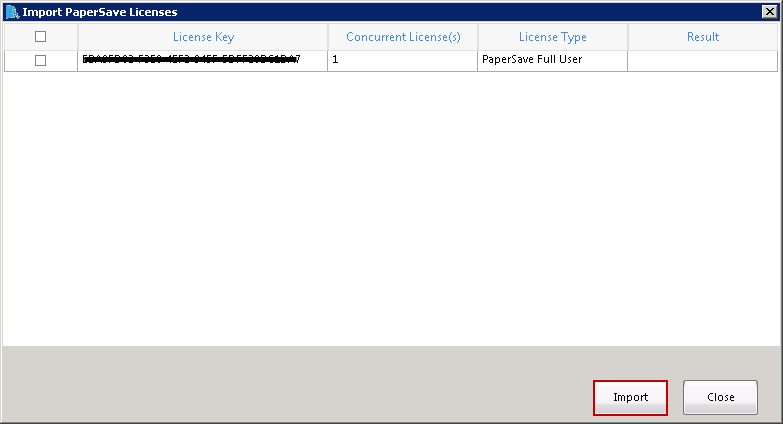Click the PaperSave icon in title bar
The width and height of the screenshot is (783, 424).
12,12
